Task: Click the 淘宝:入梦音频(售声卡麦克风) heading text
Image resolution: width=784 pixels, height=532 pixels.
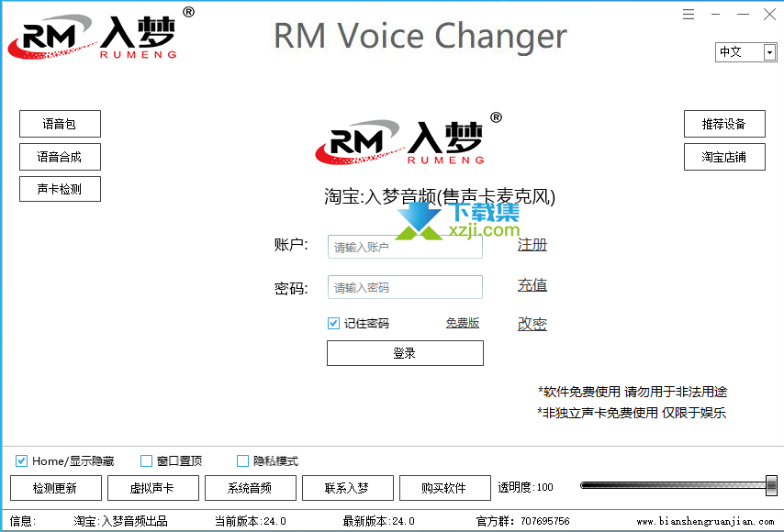Action: [x=440, y=197]
